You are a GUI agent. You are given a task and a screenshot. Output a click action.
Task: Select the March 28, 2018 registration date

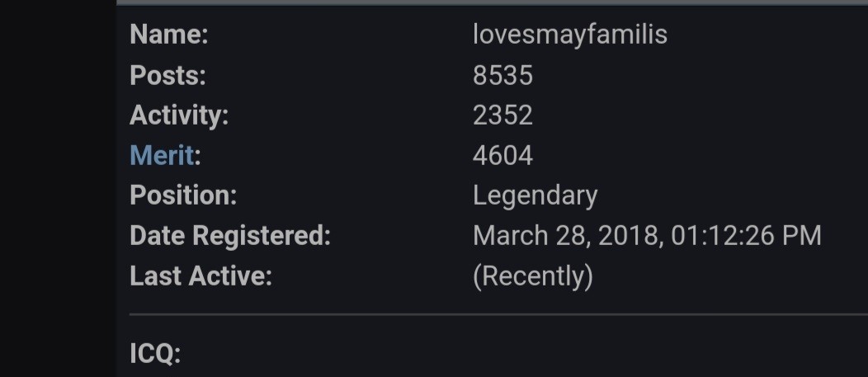click(x=568, y=236)
